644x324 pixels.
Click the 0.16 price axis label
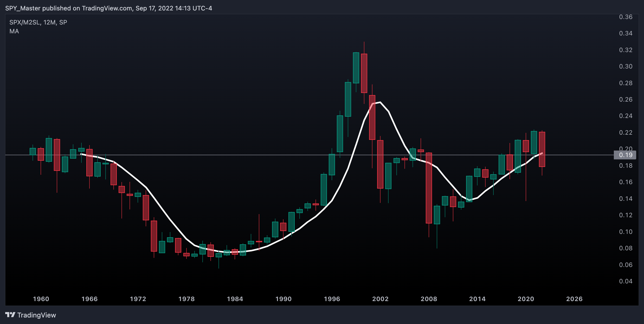[626, 182]
